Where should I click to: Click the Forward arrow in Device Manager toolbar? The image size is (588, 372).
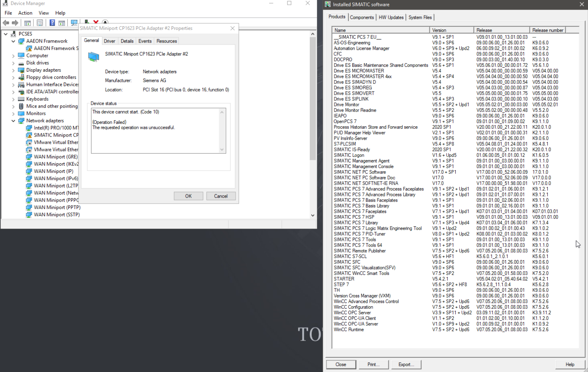[15, 23]
